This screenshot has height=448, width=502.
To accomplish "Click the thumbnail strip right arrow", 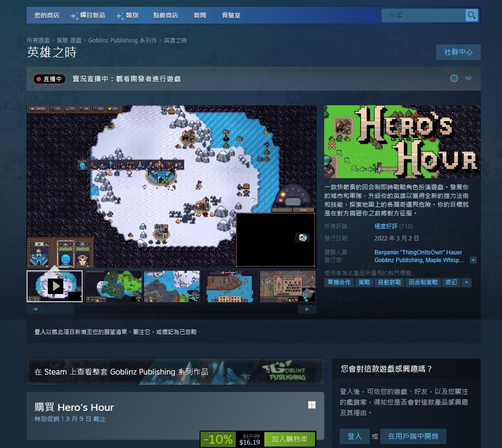I will (x=307, y=309).
